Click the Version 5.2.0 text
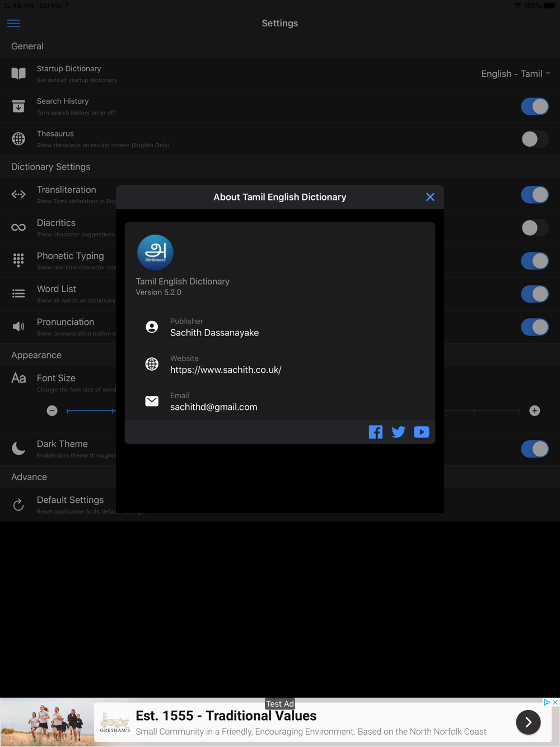Screen dimensions: 560x747 pyautogui.click(x=158, y=292)
